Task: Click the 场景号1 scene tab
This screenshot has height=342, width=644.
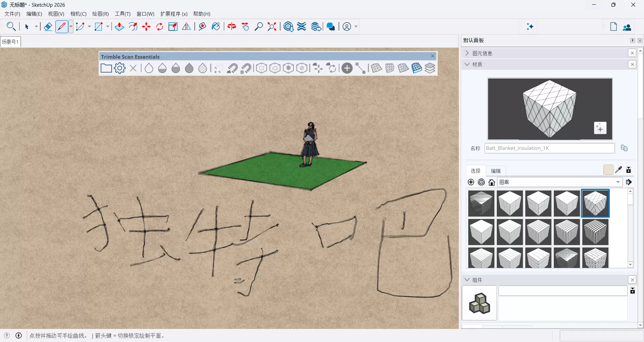Action: [x=10, y=41]
